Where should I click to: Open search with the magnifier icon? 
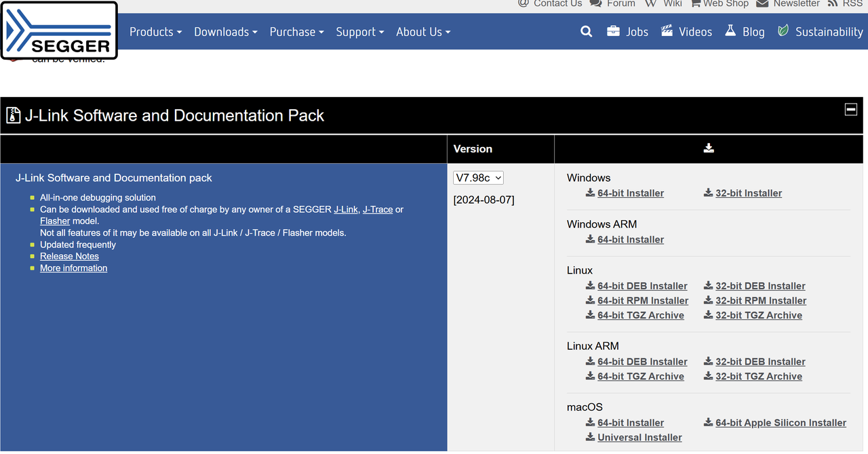587,32
